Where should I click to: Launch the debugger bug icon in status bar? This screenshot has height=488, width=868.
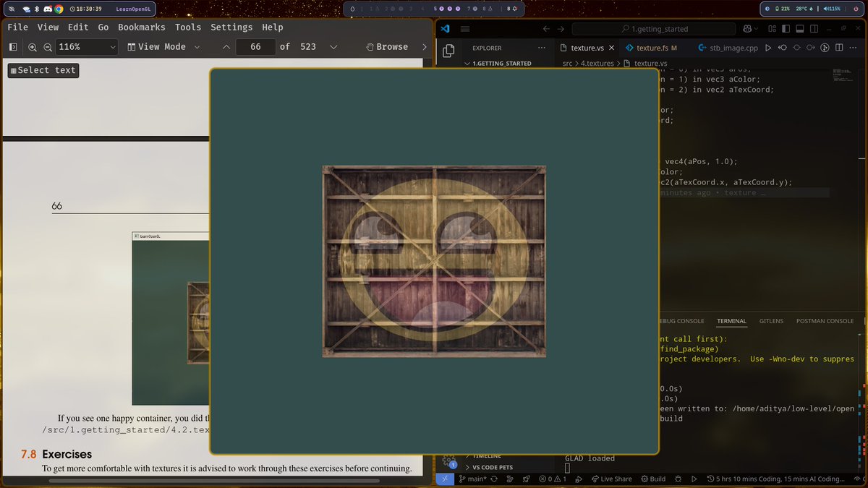678,479
